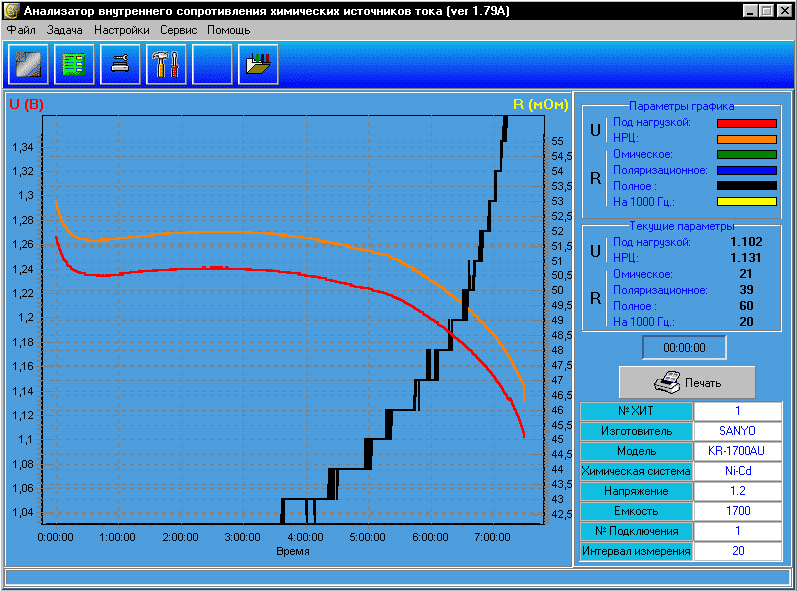Click the № Подключения value field
Viewport: 797px width, 591px height.
738,531
